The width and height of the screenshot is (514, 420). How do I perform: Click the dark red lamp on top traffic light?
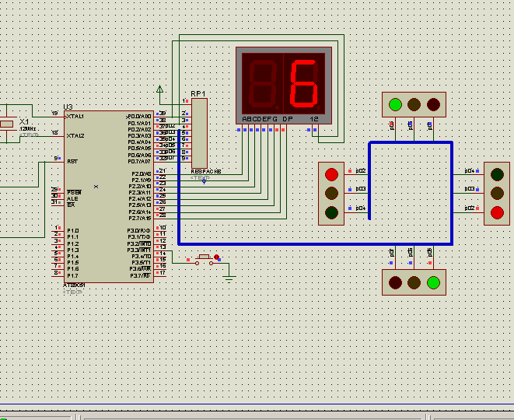(x=433, y=104)
